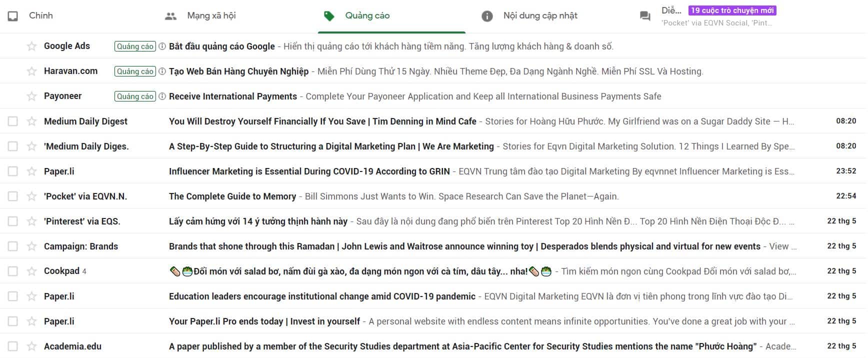Tick checkbox for 'Pocket' via EQVN email
Image resolution: width=868 pixels, height=358 pixels.
tap(13, 196)
